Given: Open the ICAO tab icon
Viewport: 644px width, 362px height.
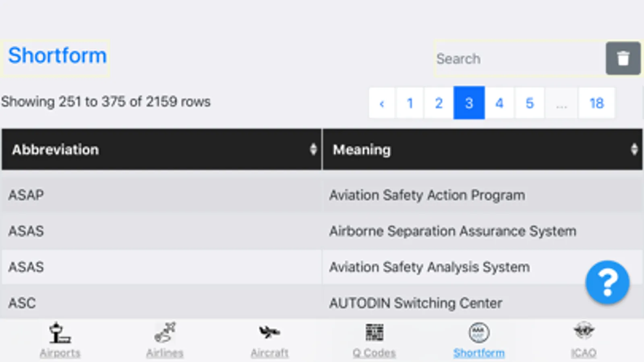Looking at the screenshot, I should pos(584,332).
